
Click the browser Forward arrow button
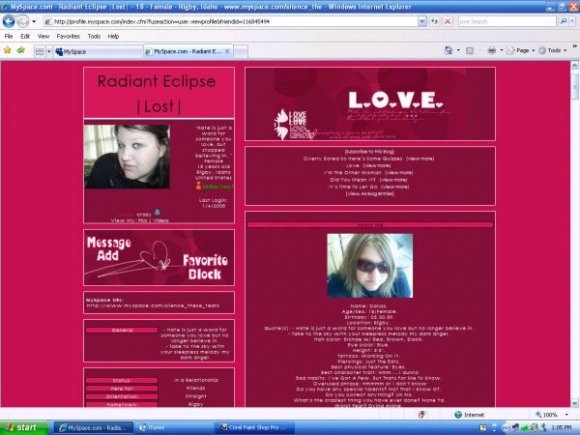(23, 21)
